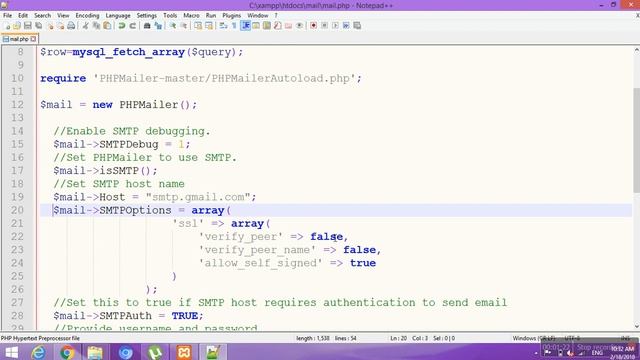Undo the last edit with the Undo icon
640x360 pixels.
[122, 26]
